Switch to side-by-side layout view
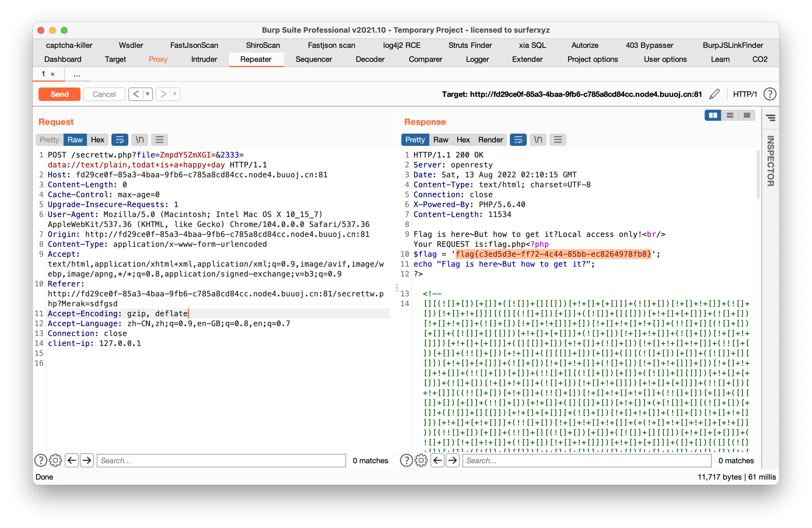812x528 pixels. (713, 115)
